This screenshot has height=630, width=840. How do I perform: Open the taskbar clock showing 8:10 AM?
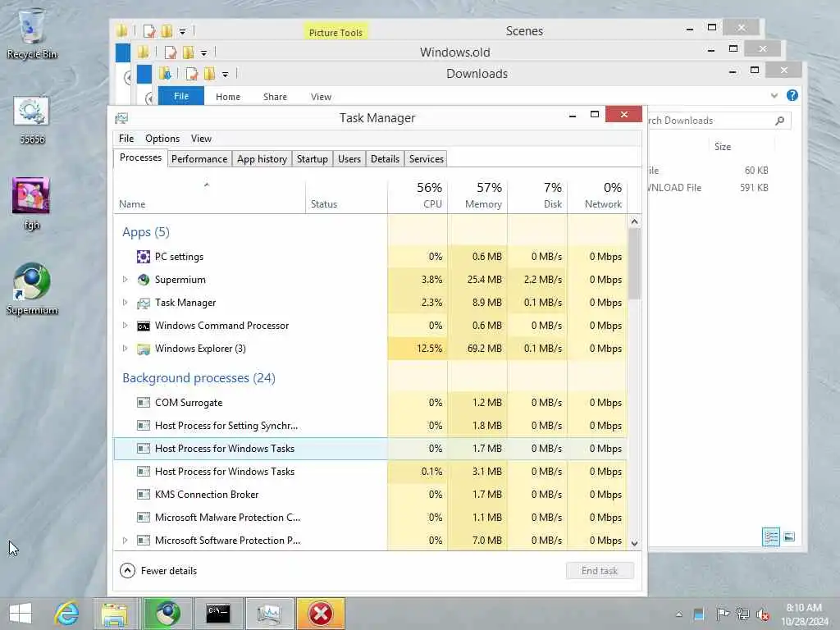804,614
